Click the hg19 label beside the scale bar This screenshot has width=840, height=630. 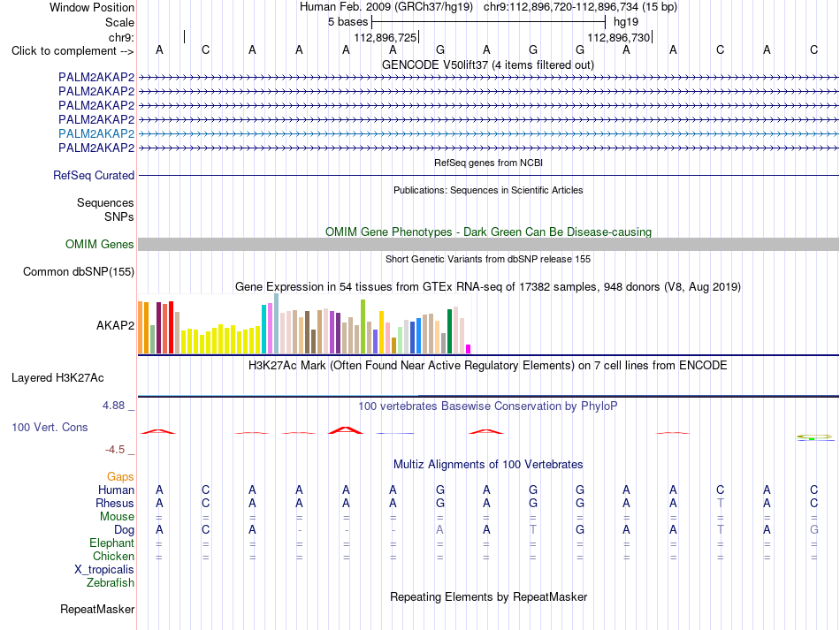coord(626,22)
